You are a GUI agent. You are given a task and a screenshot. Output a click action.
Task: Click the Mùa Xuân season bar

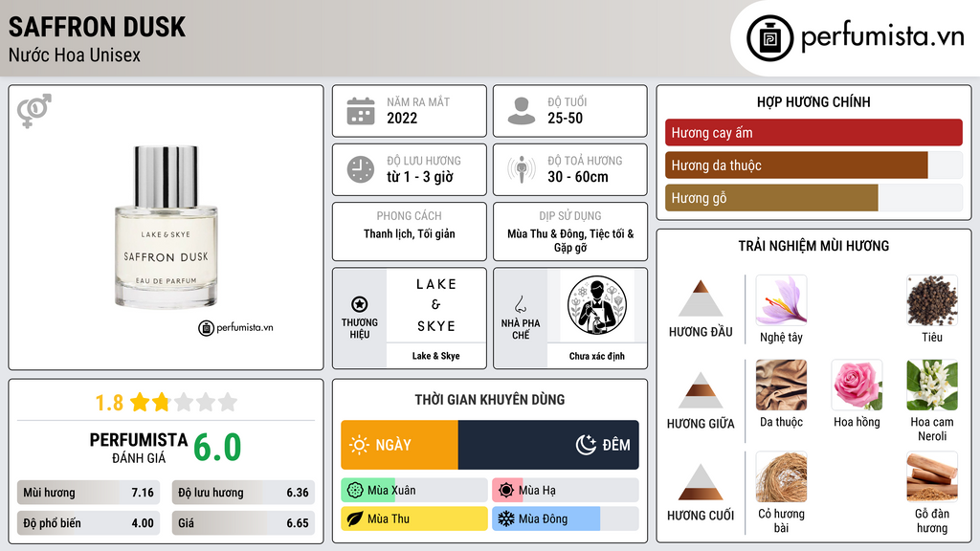coord(414,491)
